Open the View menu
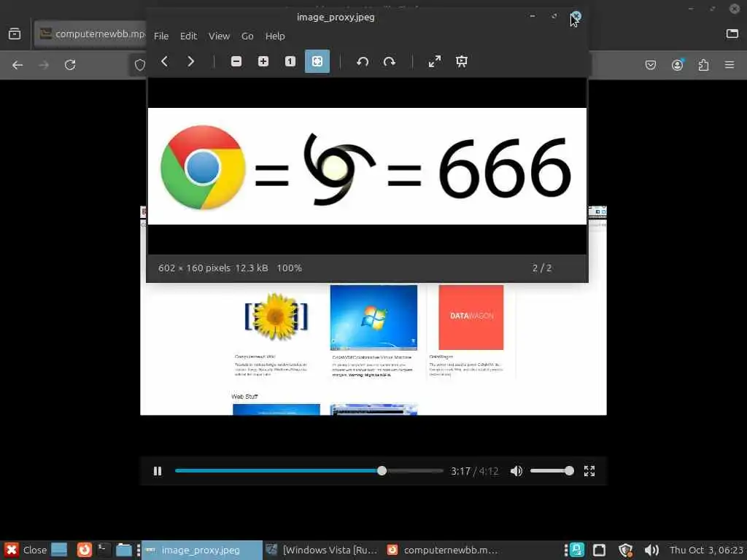This screenshot has width=747, height=560. [219, 36]
